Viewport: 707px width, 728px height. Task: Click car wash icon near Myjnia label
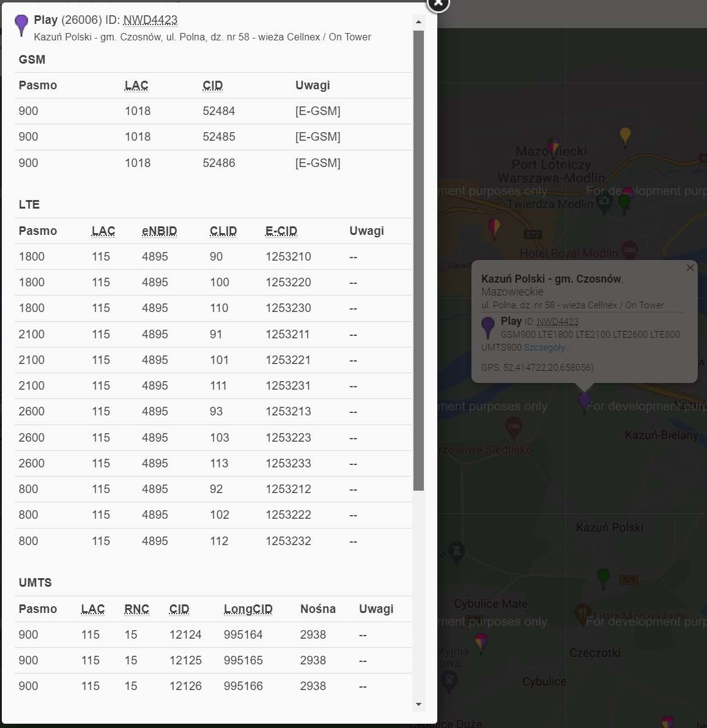point(449,682)
